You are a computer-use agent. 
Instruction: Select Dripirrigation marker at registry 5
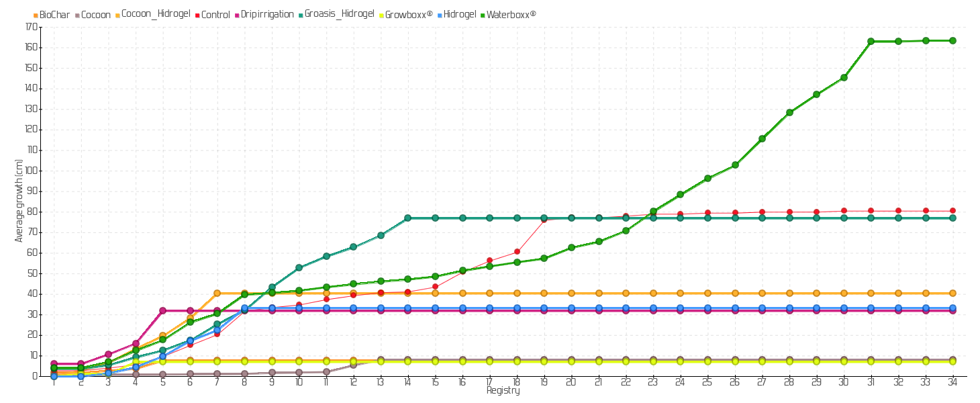point(162,311)
